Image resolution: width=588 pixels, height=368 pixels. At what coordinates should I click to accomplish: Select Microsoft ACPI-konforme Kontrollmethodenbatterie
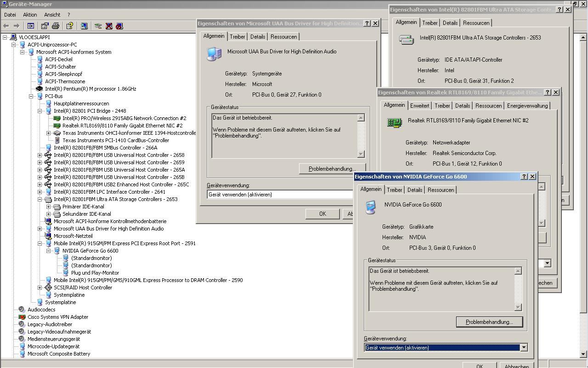[x=110, y=221]
